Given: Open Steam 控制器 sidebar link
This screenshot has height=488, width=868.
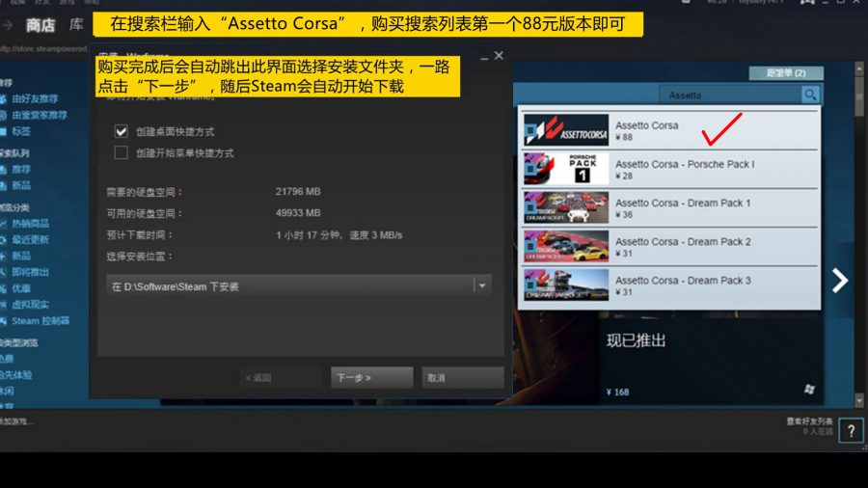Looking at the screenshot, I should 41,321.
